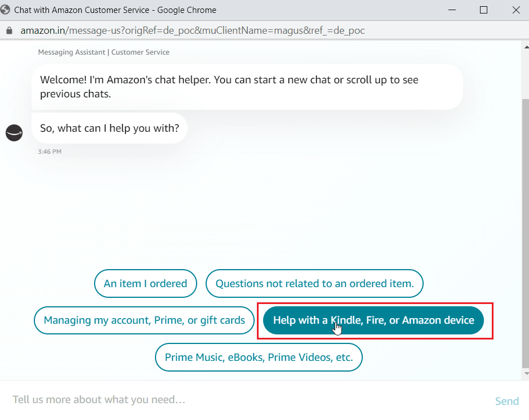Click the globe icon in the title bar
Viewport: 529px width, 420px height.
5,10
